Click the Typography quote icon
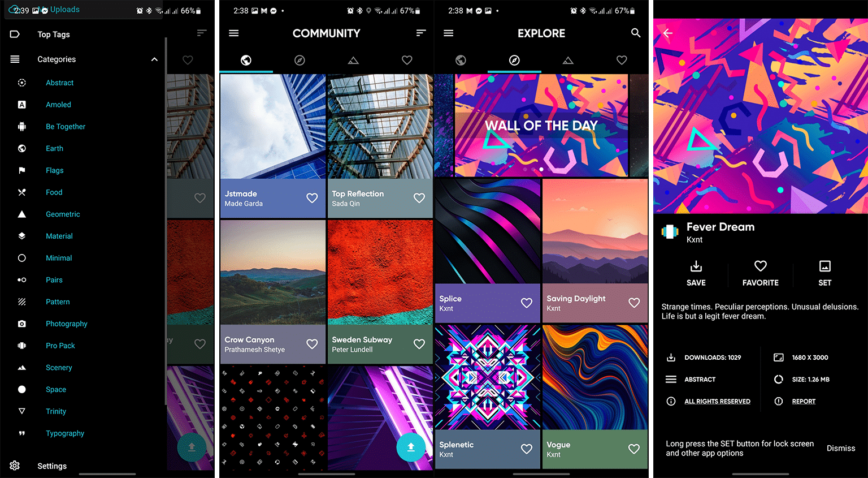The image size is (868, 478). point(21,433)
